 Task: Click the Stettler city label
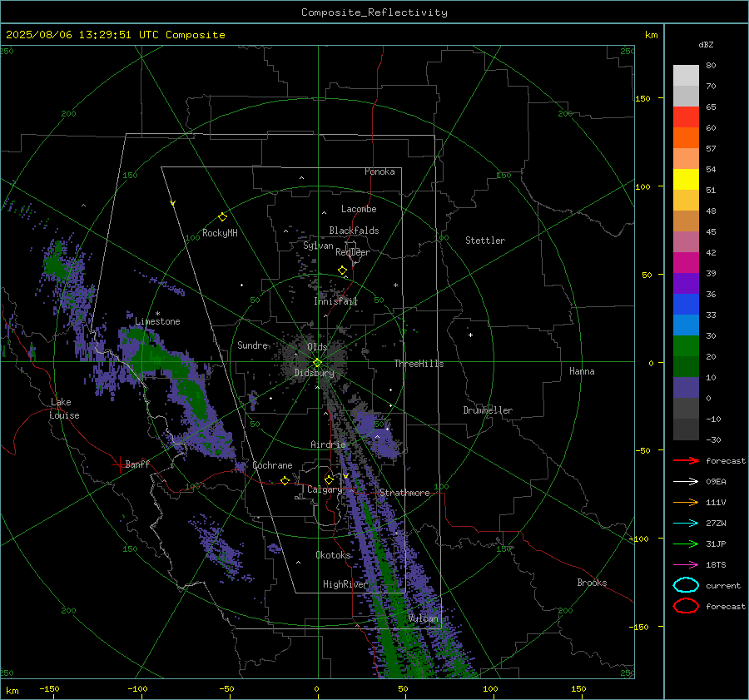point(485,241)
